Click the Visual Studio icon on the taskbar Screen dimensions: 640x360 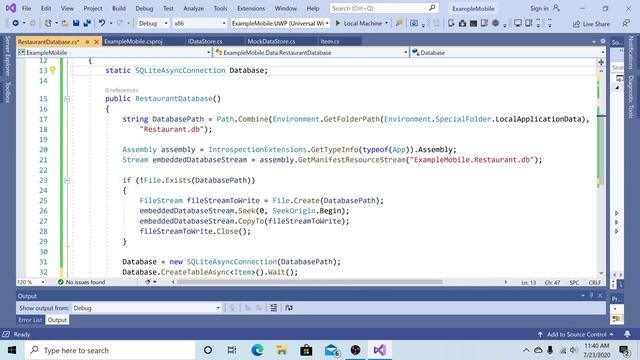pos(380,350)
